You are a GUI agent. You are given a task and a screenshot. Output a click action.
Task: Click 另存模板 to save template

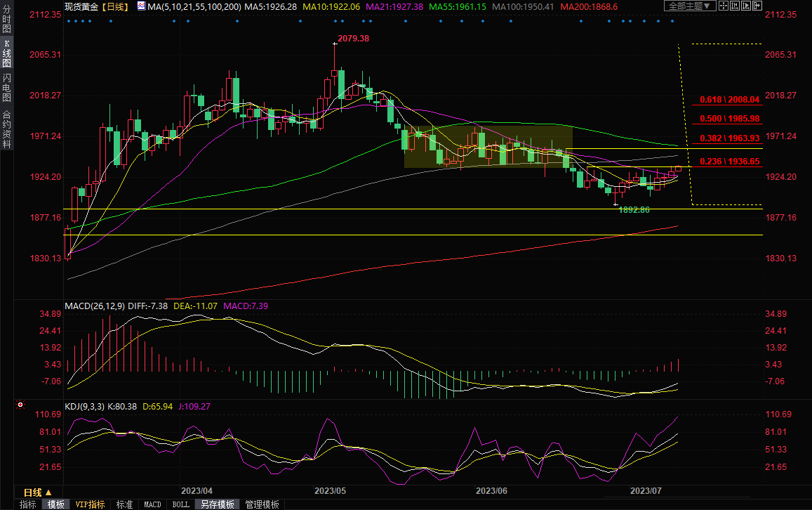coord(217,504)
